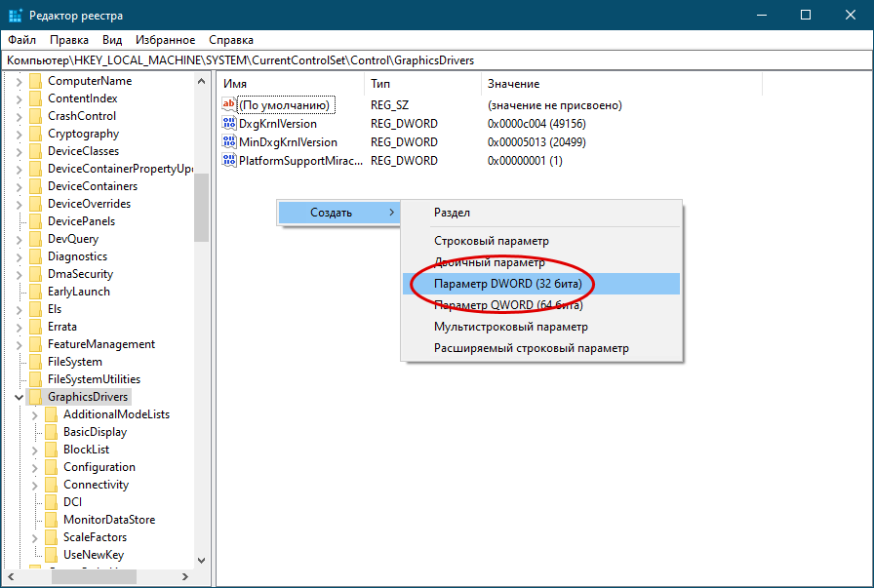Click the MinDxgKrnlVersion DWORD value icon
This screenshot has height=588, width=874.
pos(229,142)
